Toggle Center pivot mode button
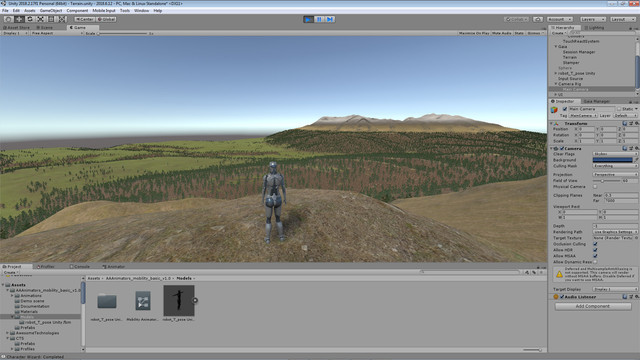This screenshot has width=640, height=360. pos(84,19)
